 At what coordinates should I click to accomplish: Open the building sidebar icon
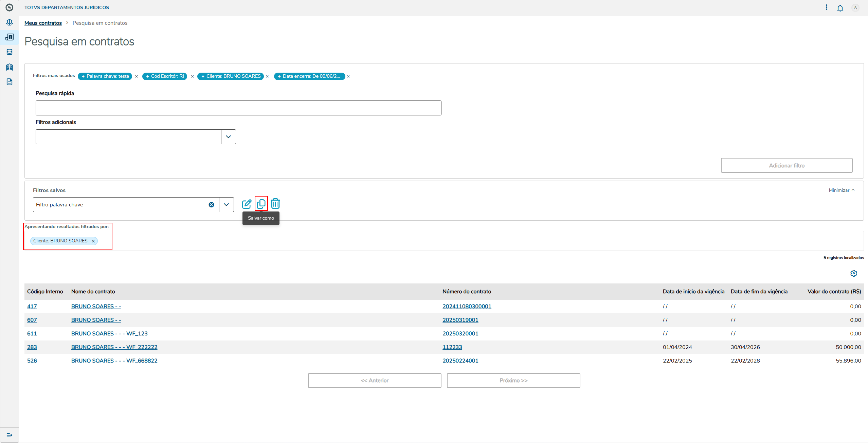(10, 67)
